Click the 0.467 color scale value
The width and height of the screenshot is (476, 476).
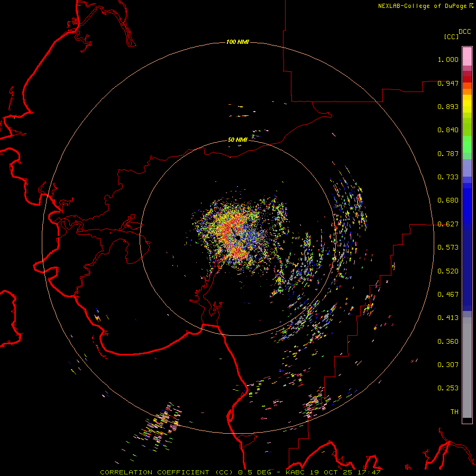pos(448,295)
